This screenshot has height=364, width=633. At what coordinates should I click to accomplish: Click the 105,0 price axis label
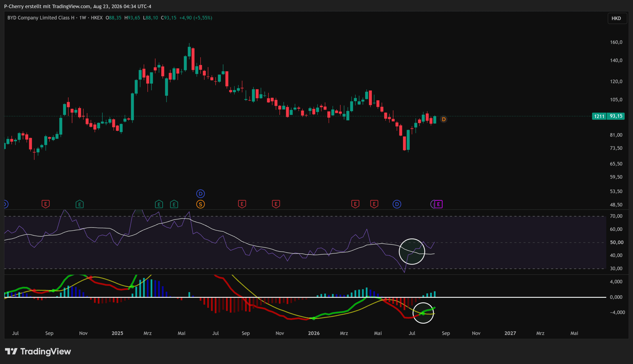click(616, 99)
